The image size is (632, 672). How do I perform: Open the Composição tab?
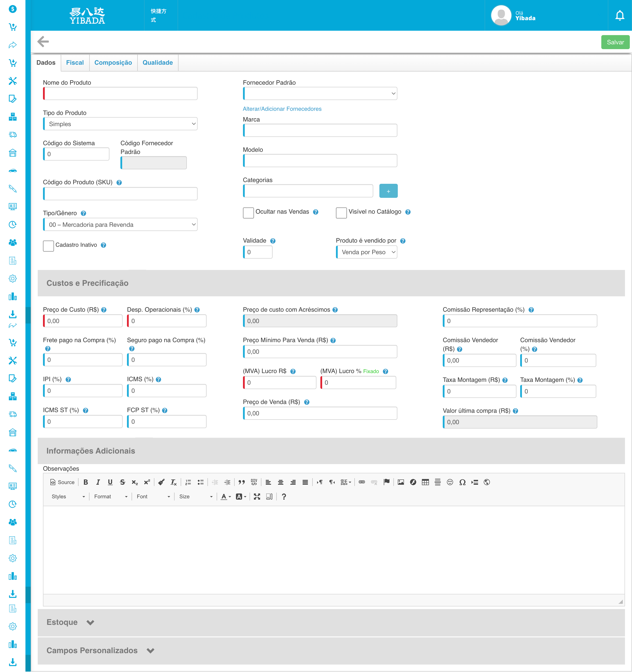point(113,63)
